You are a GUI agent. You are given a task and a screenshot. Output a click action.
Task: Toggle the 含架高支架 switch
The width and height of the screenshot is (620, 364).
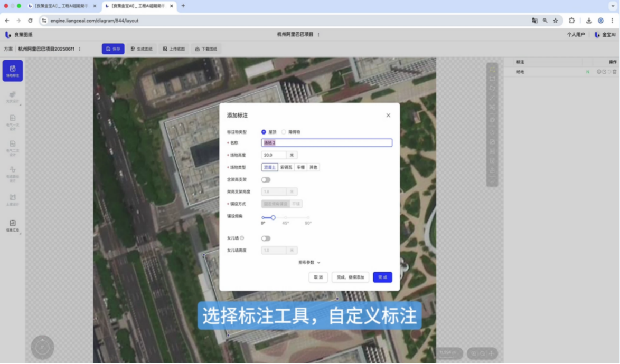tap(266, 180)
